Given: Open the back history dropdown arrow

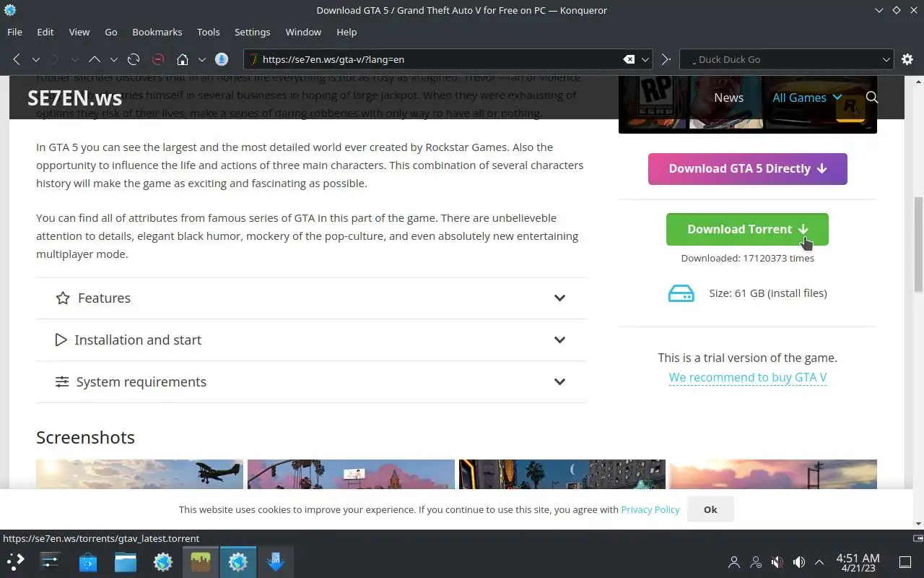Looking at the screenshot, I should pyautogui.click(x=35, y=59).
